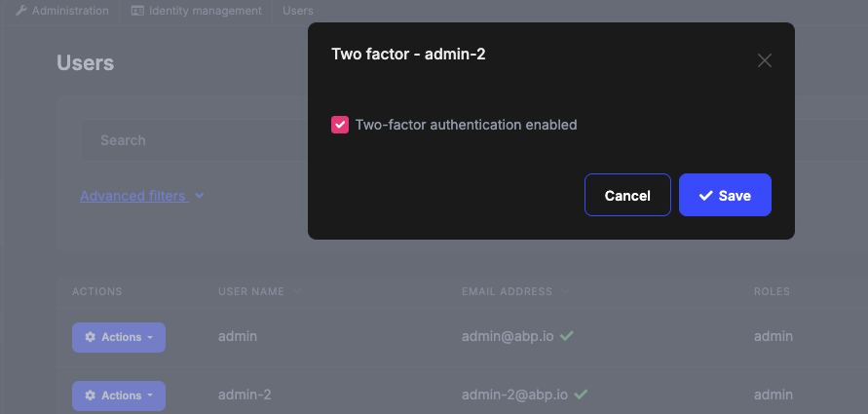Click the wrench icon beside Administration
This screenshot has height=414, width=868.
click(21, 11)
